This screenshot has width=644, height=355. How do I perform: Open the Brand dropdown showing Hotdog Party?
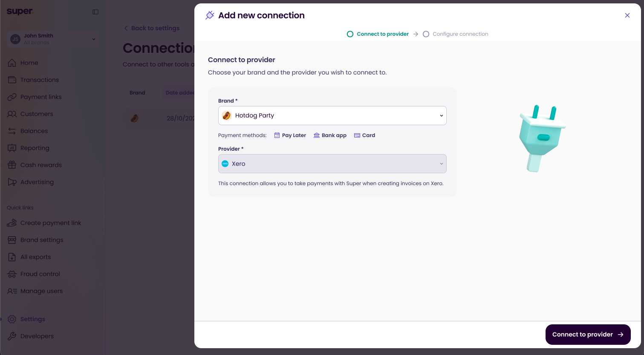(332, 115)
